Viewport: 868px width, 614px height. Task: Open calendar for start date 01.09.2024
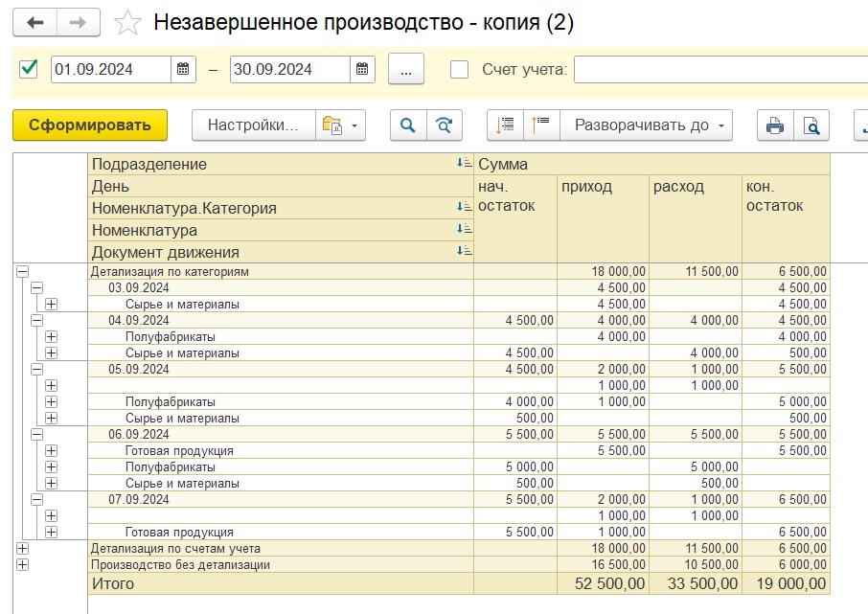coord(183,69)
